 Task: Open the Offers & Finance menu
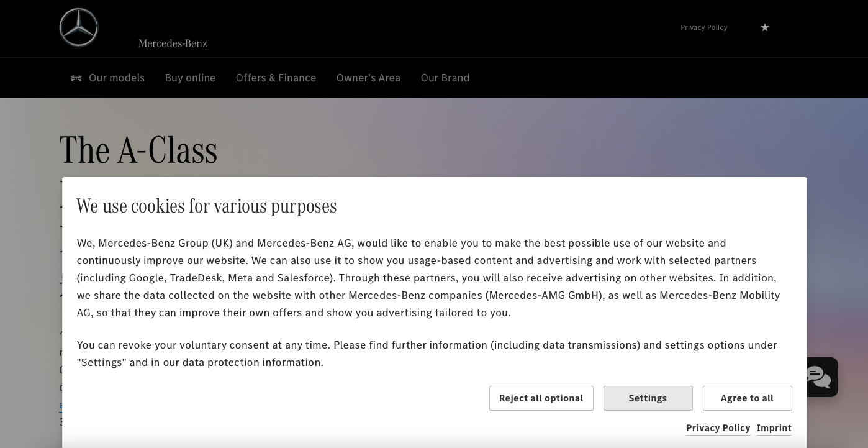(276, 78)
